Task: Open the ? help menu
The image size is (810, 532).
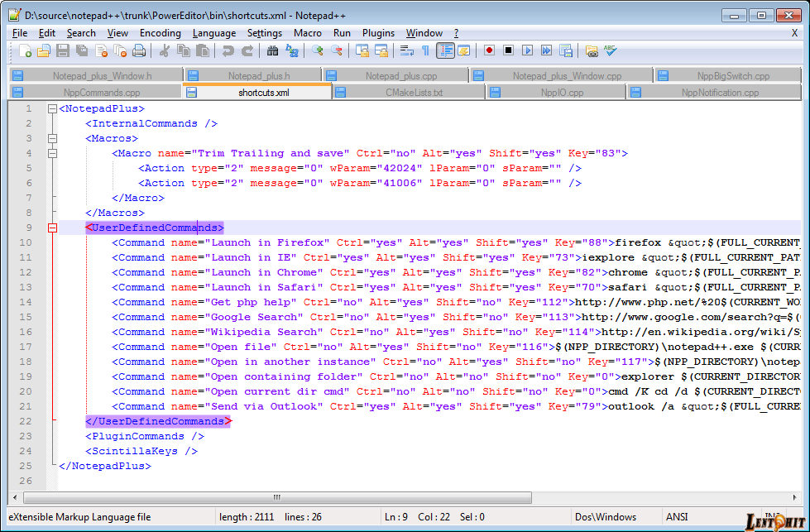Action: tap(456, 33)
